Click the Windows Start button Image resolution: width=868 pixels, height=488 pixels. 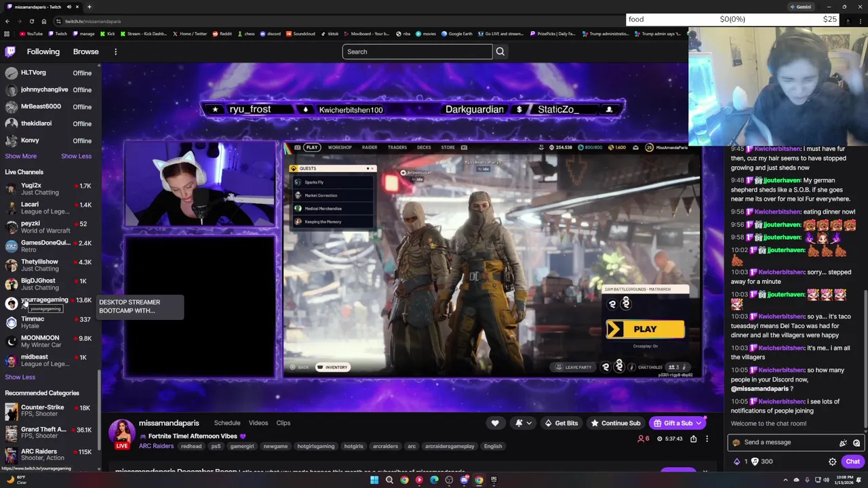374,480
